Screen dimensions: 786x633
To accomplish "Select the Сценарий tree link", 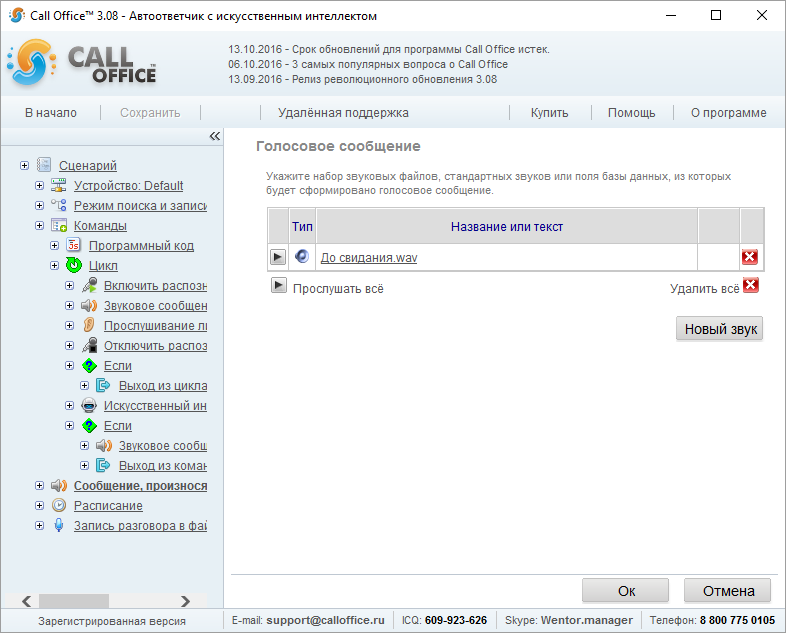I will coord(88,165).
